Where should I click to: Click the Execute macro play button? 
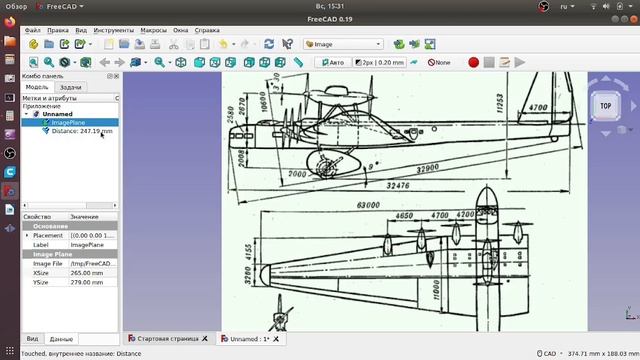520,62
